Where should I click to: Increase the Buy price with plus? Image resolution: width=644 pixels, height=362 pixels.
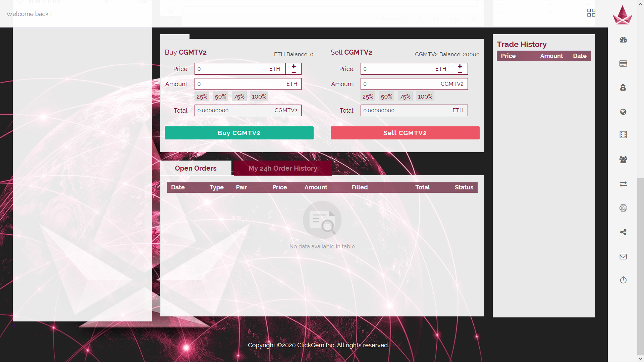click(293, 66)
